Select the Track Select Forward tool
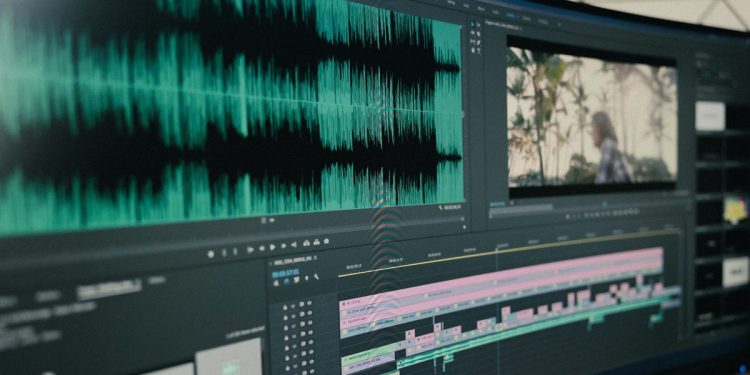750x375 pixels. 478,25
